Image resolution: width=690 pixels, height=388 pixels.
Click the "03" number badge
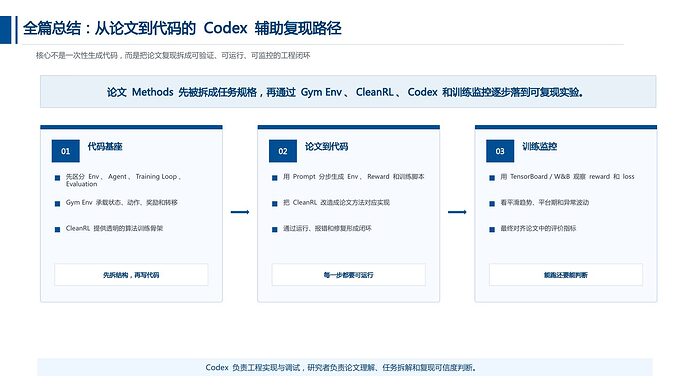500,151
